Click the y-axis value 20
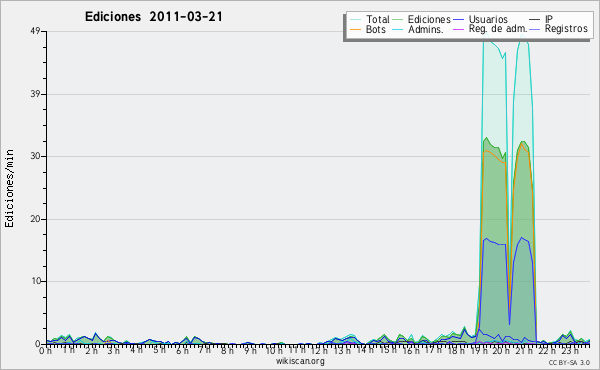The height and width of the screenshot is (370, 600). tap(36, 219)
